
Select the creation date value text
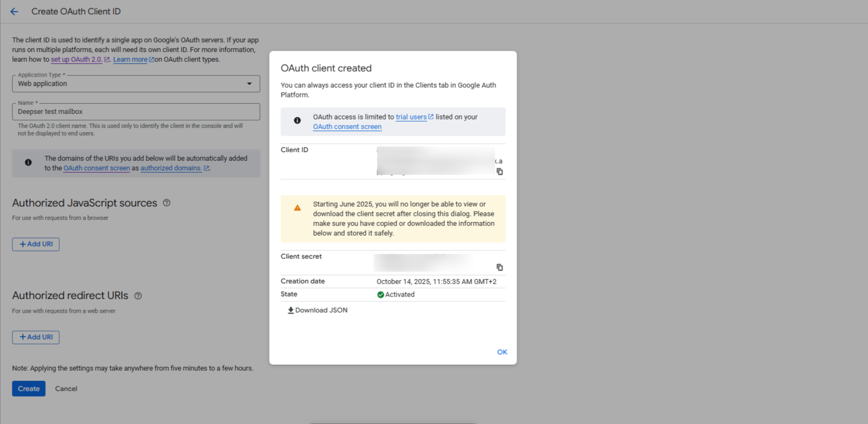[x=436, y=282]
